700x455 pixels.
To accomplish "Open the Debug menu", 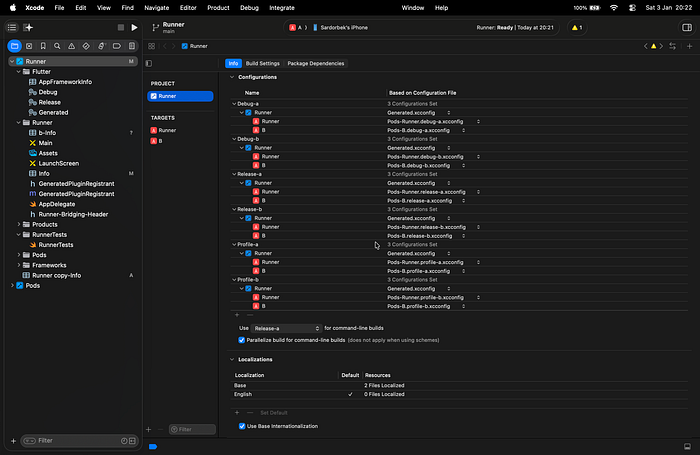I will 249,8.
